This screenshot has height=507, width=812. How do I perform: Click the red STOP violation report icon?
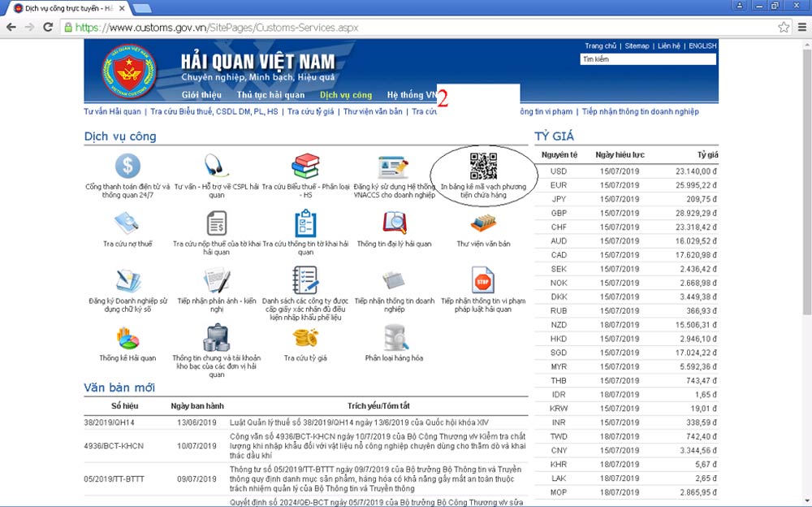click(483, 280)
